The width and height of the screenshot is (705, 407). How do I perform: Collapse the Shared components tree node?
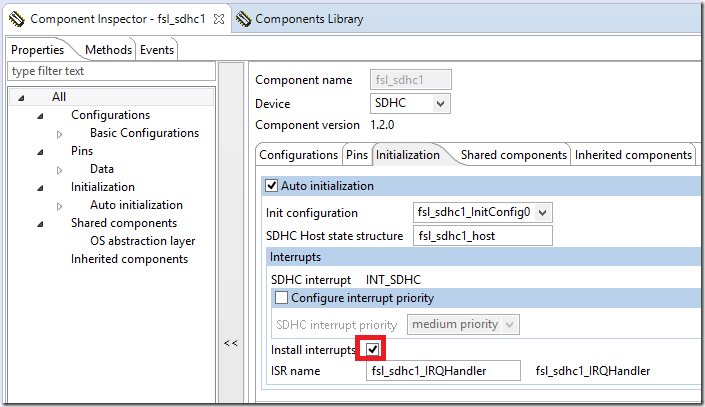click(x=40, y=224)
